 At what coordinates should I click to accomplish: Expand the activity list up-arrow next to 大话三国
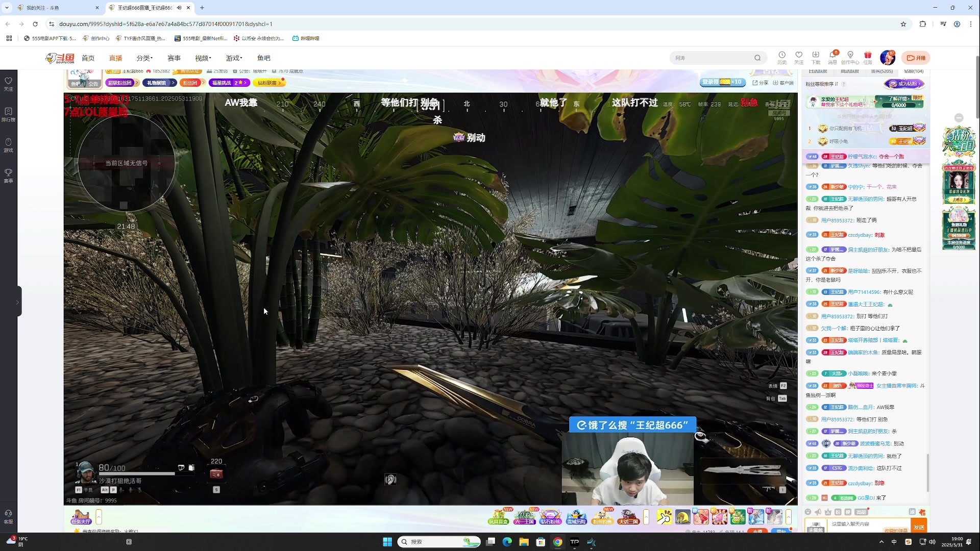coord(646,517)
